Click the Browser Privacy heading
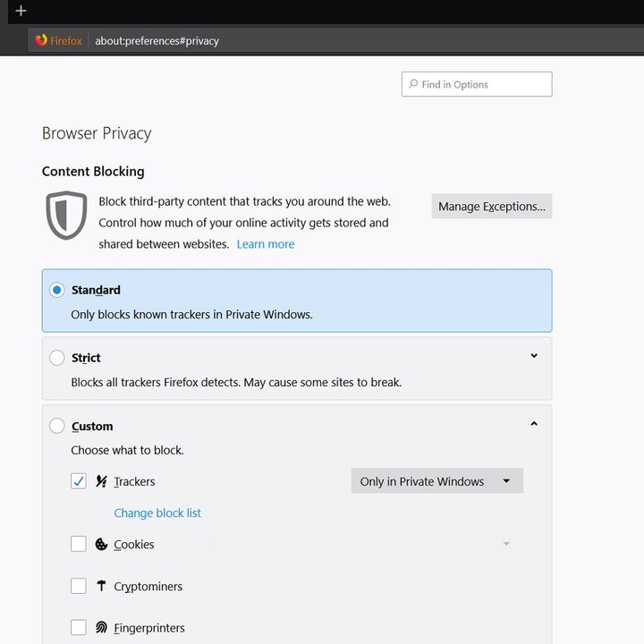 (x=97, y=134)
